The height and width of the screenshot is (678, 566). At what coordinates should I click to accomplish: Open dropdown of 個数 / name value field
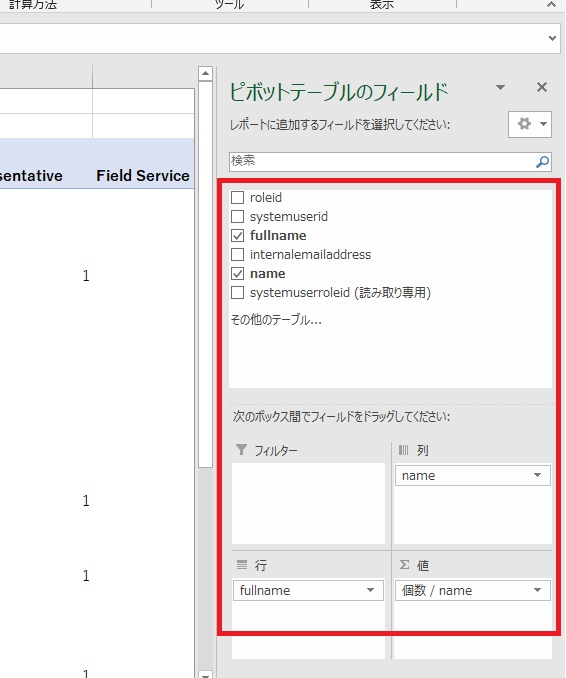click(537, 590)
